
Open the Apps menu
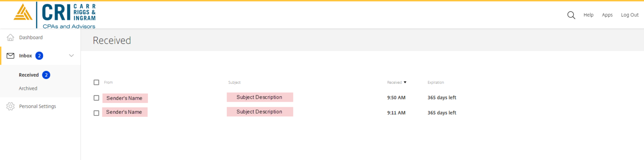[607, 15]
